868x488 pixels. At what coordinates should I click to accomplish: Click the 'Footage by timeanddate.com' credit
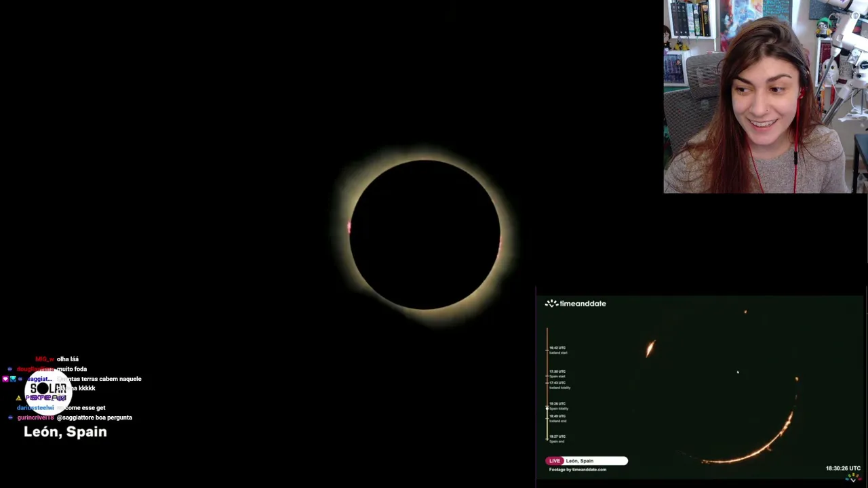pos(578,469)
